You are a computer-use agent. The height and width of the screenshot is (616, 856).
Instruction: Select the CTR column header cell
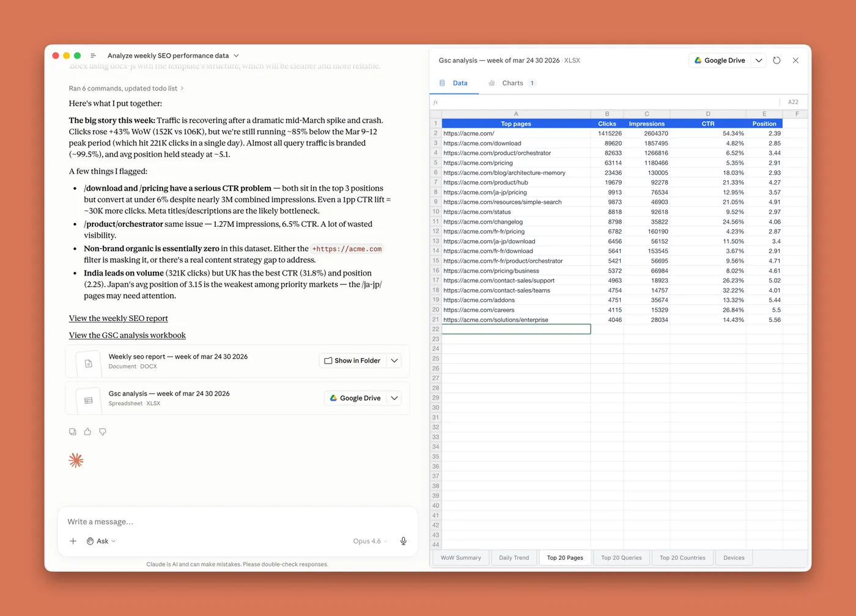[x=708, y=123]
